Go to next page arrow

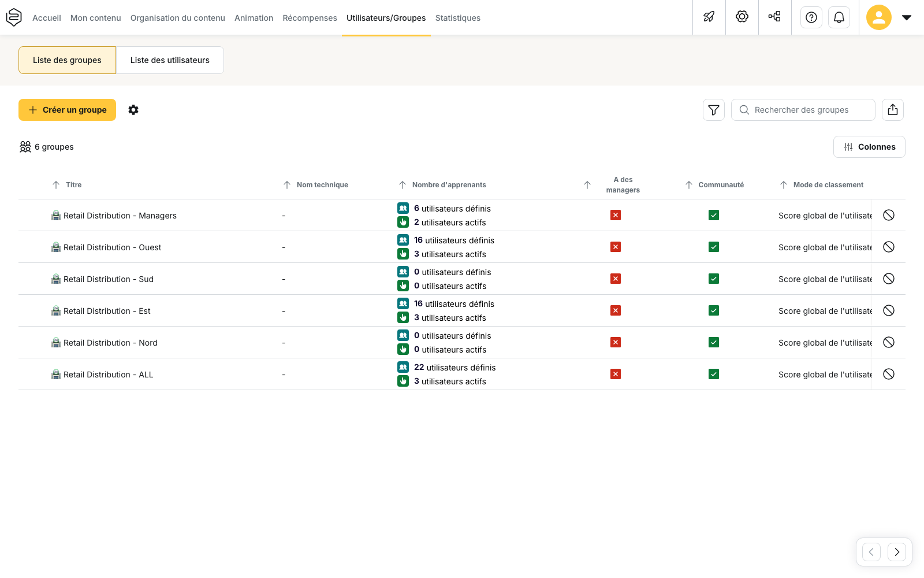pyautogui.click(x=897, y=552)
